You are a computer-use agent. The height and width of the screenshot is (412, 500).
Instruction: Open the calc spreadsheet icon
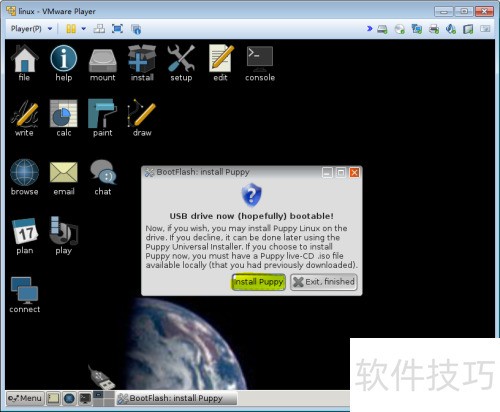64,118
